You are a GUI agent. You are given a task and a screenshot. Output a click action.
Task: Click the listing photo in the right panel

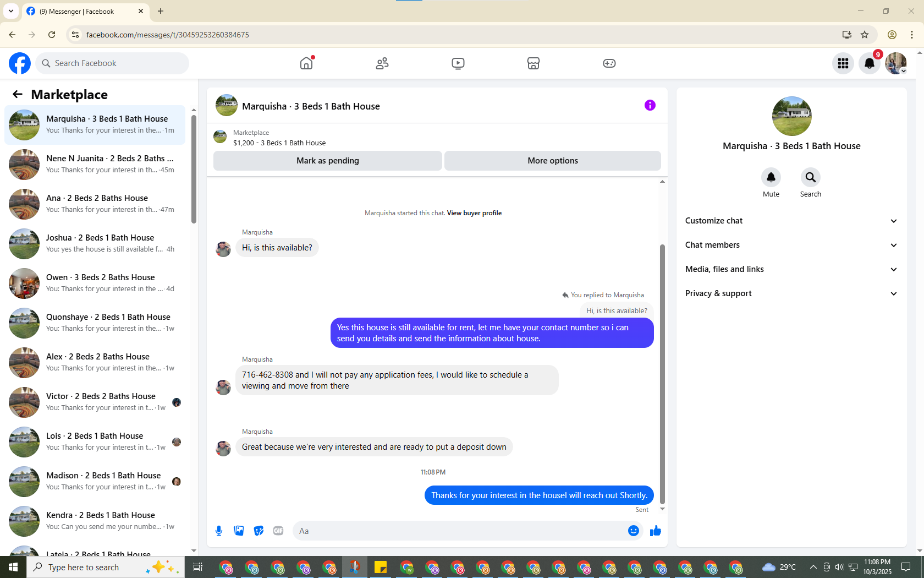[792, 116]
